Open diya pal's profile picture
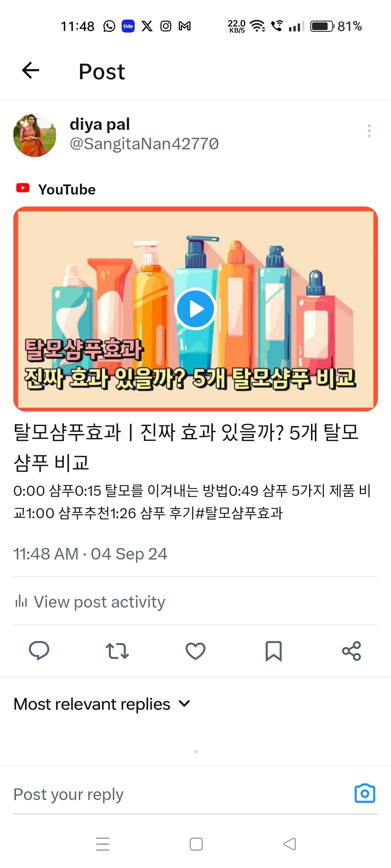 35,135
